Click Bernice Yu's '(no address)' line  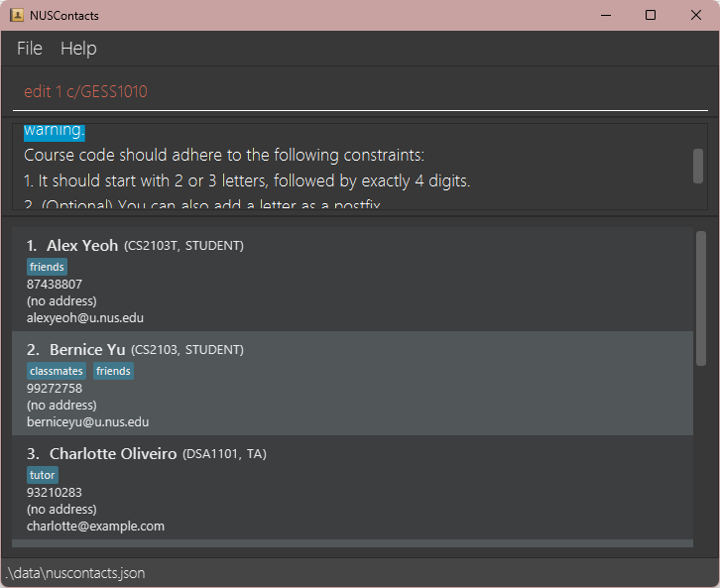click(61, 406)
